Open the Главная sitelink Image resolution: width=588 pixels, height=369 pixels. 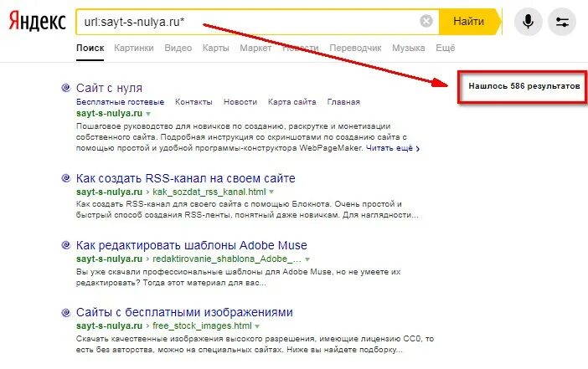[x=343, y=102]
